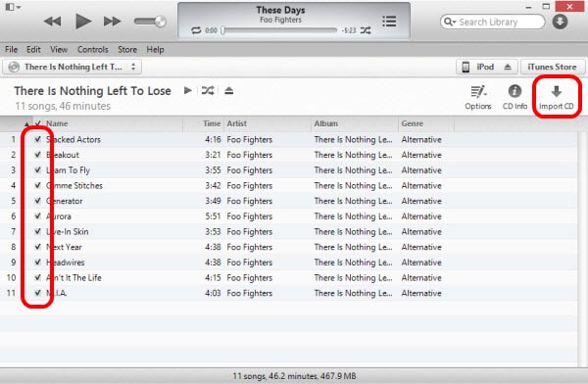
Task: Click the rewind previous track button
Action: (52, 22)
